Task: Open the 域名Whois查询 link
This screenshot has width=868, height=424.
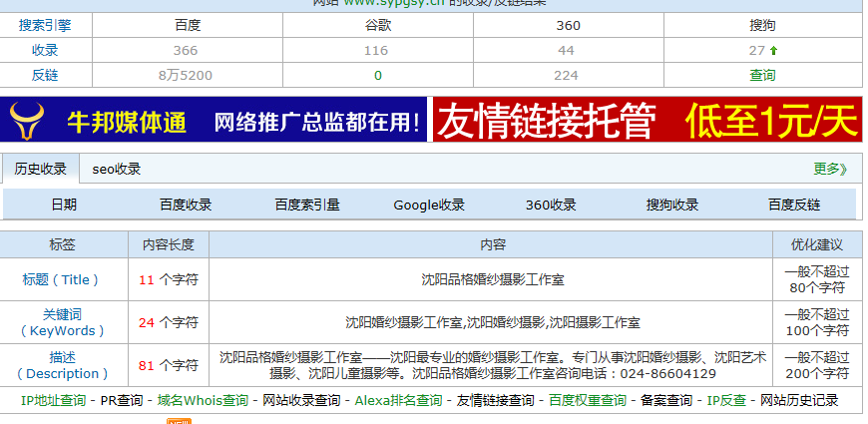Action: [203, 400]
